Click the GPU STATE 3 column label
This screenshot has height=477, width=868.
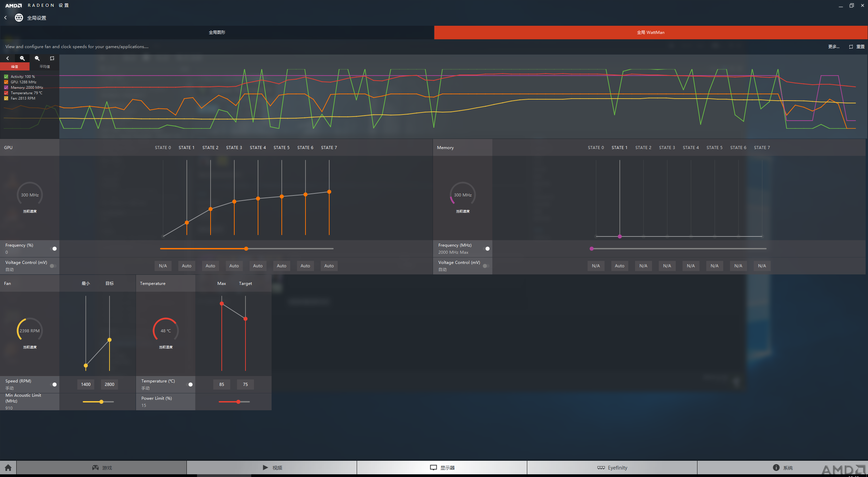pos(234,148)
